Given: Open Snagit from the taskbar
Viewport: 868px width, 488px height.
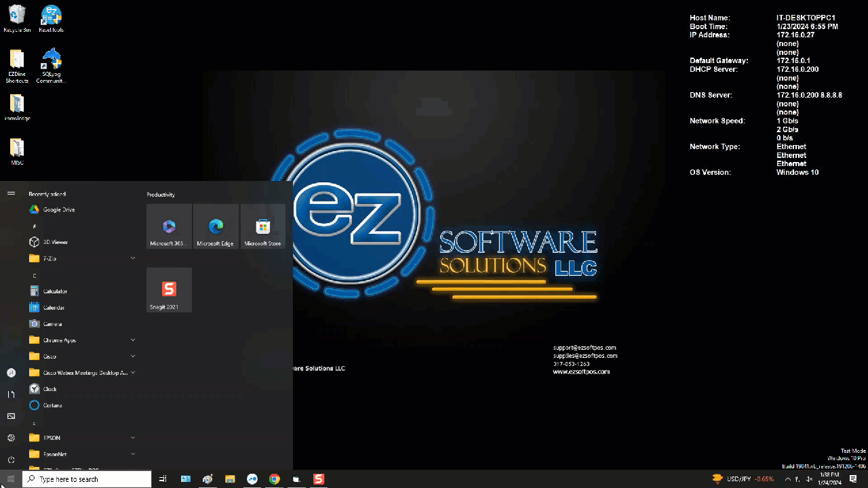Looking at the screenshot, I should point(319,479).
